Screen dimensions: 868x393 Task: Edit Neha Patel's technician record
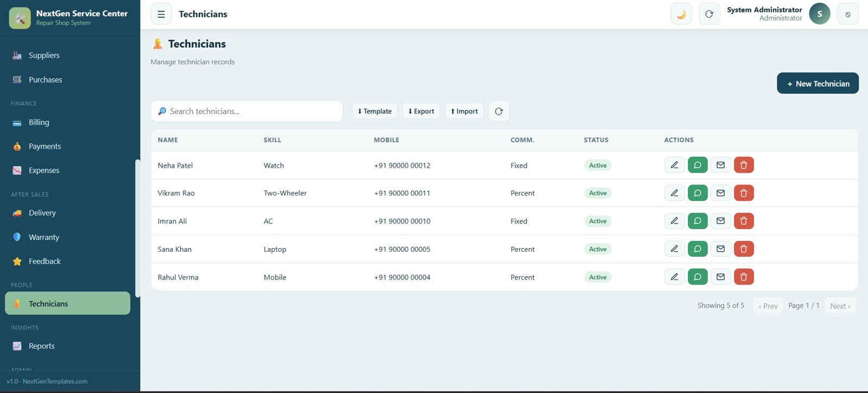pos(674,165)
